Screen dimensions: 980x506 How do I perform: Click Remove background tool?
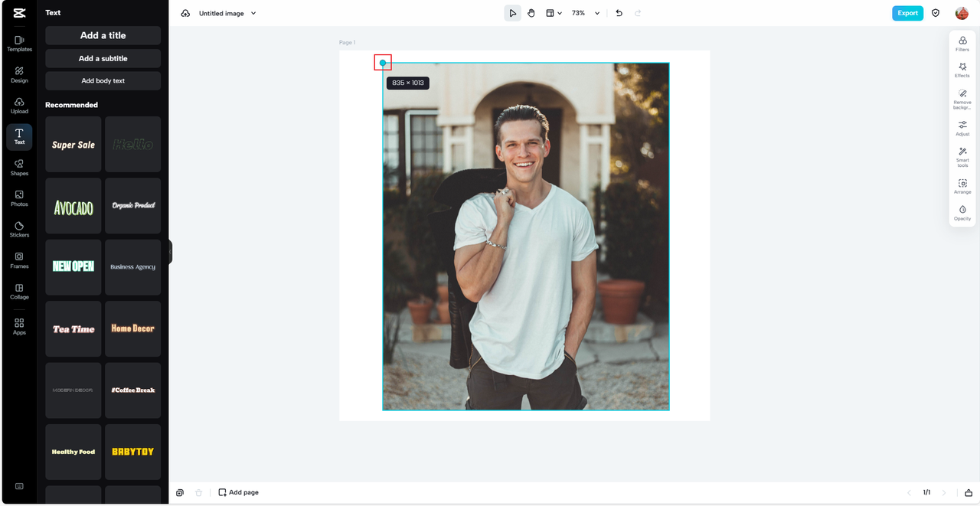coord(962,100)
